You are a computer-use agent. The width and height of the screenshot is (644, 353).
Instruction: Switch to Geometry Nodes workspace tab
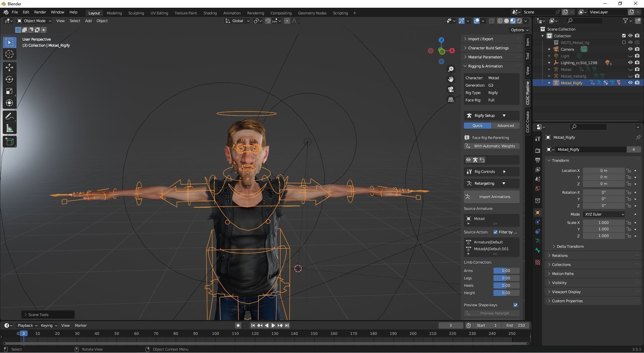coord(312,13)
